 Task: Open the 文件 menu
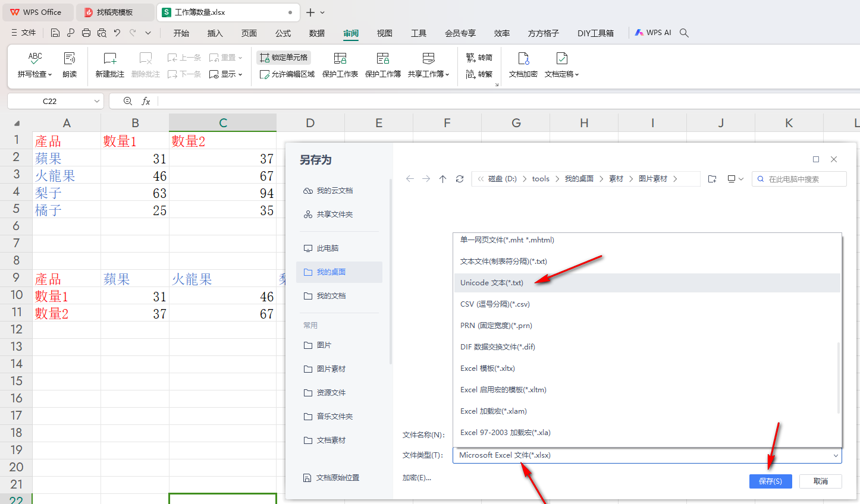(24, 33)
